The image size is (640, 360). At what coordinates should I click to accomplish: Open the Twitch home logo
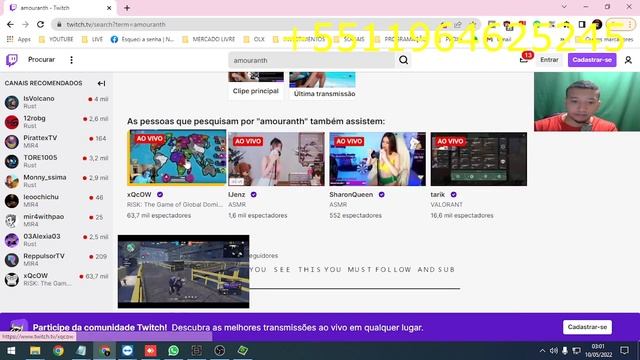tap(12, 60)
